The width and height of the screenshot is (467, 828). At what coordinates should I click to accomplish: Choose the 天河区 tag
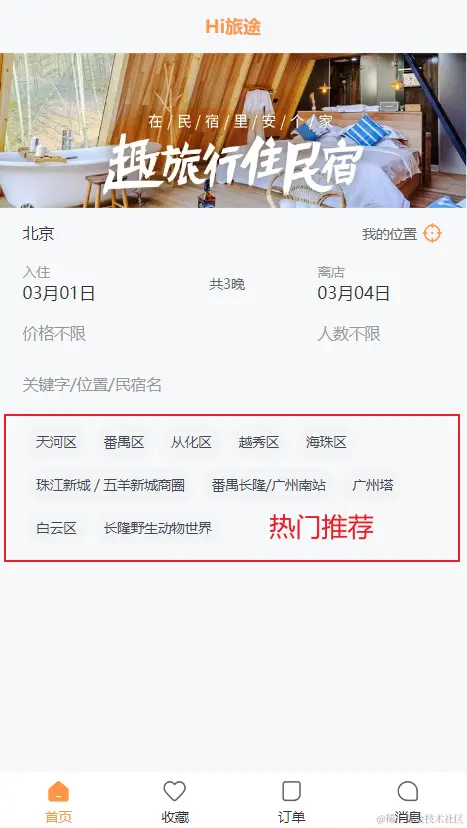[x=56, y=442]
